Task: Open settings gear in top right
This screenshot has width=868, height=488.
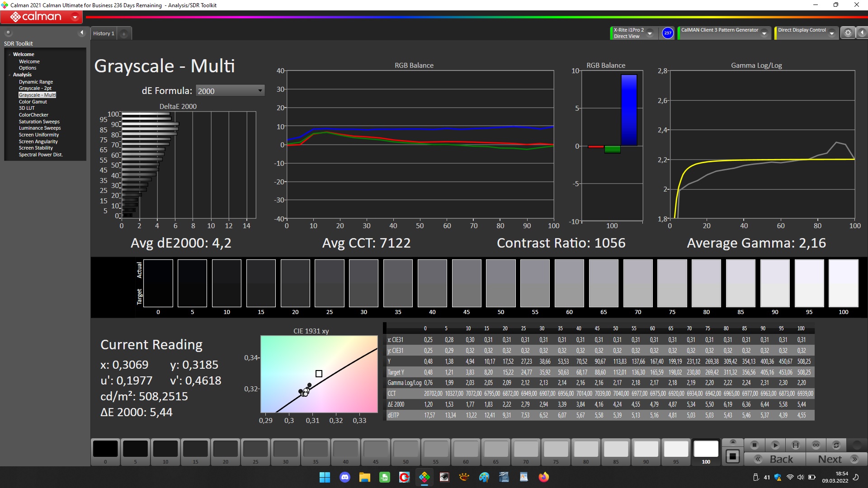Action: (x=848, y=33)
